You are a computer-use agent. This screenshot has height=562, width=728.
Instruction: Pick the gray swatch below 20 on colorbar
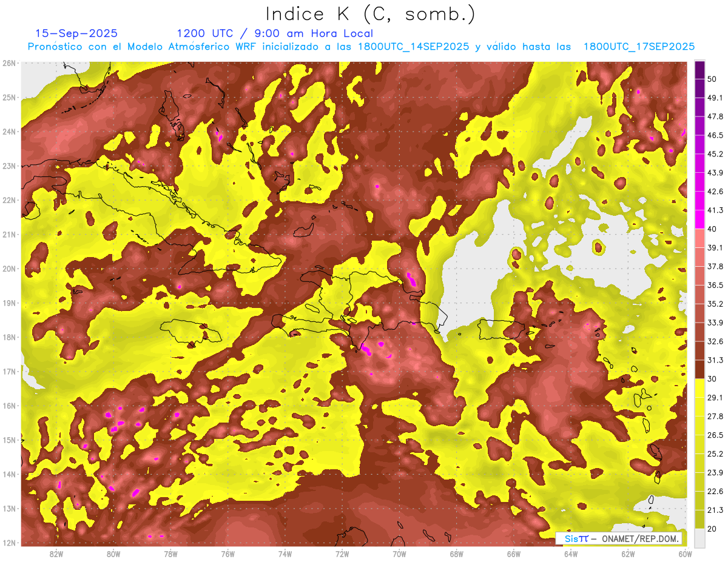699,538
